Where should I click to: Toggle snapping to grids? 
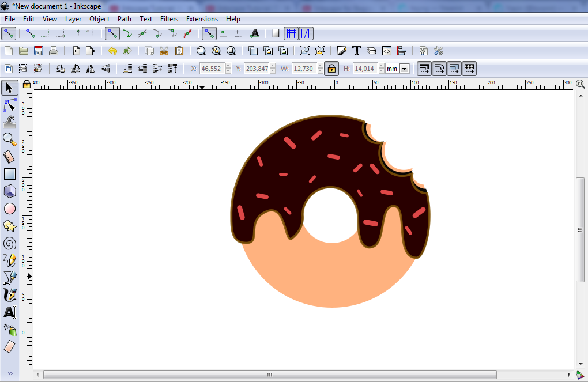coord(291,33)
